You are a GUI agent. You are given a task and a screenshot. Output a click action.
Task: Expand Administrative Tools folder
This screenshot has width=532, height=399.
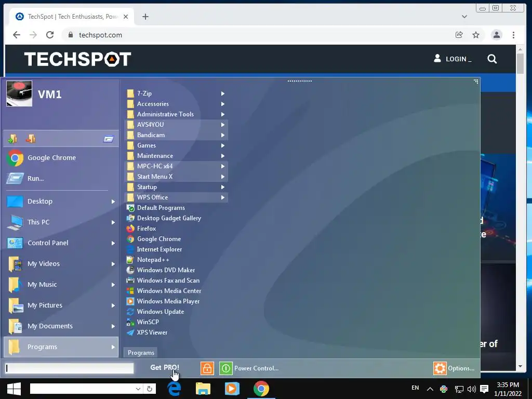click(176, 114)
